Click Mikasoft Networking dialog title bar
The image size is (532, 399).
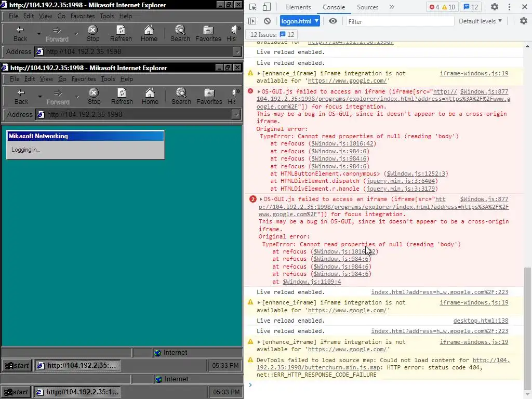(86, 136)
